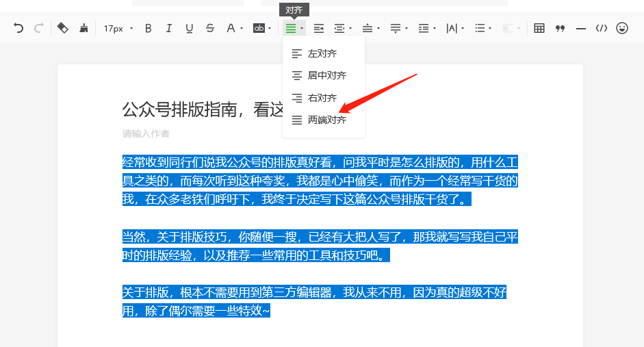Click the article title field

[203, 110]
